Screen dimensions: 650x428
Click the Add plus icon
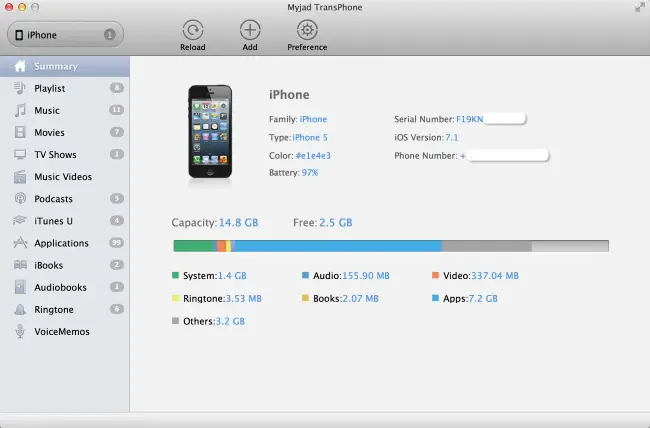click(x=250, y=30)
